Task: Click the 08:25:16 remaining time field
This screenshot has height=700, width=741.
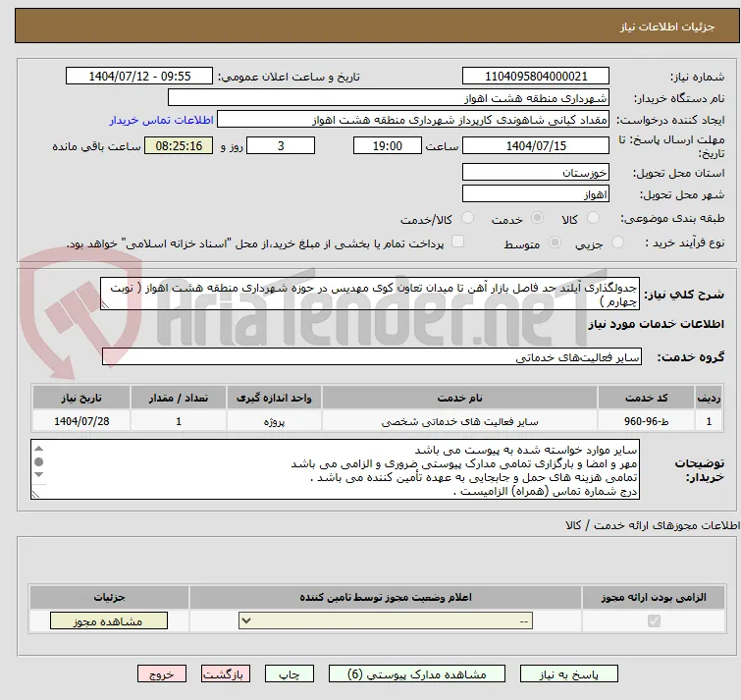Action: tap(179, 145)
